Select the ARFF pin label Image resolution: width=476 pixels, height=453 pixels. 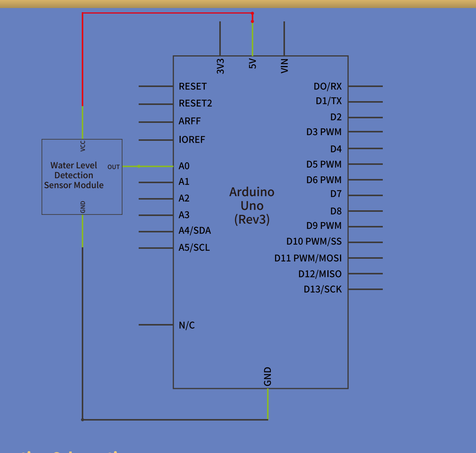[189, 121]
